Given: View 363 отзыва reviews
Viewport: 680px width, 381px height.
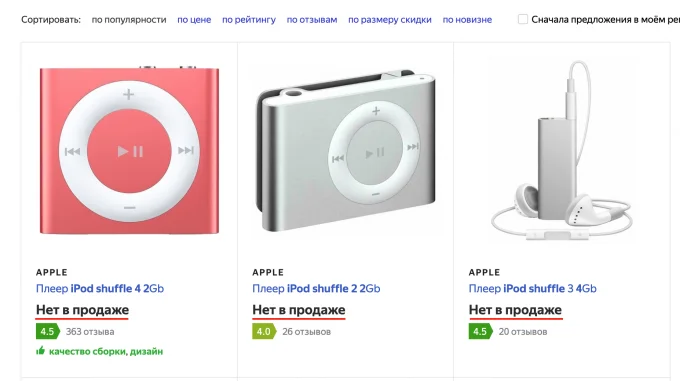Looking at the screenshot, I should point(90,332).
